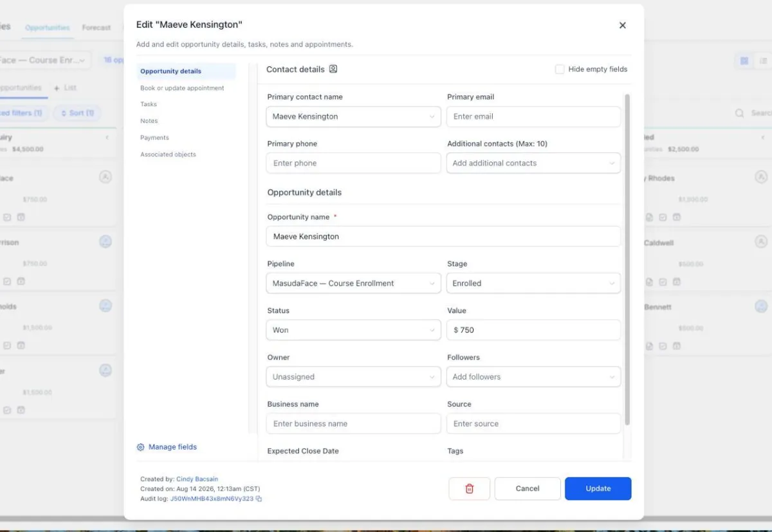
Task: Open the Additional contacts dropdown
Action: pyautogui.click(x=533, y=163)
